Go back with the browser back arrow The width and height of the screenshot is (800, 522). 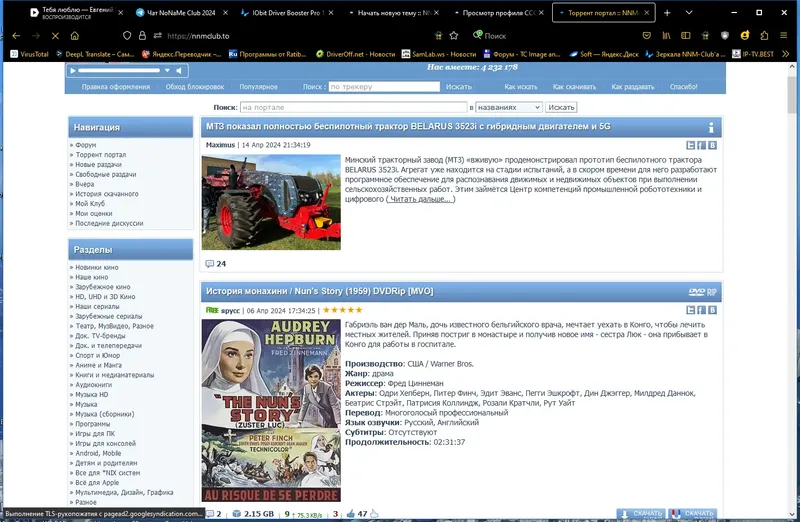tap(16, 36)
